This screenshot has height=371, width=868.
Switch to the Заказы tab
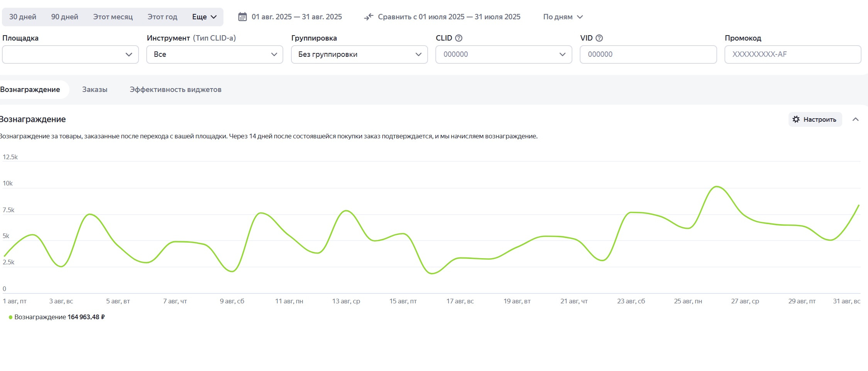click(x=95, y=90)
